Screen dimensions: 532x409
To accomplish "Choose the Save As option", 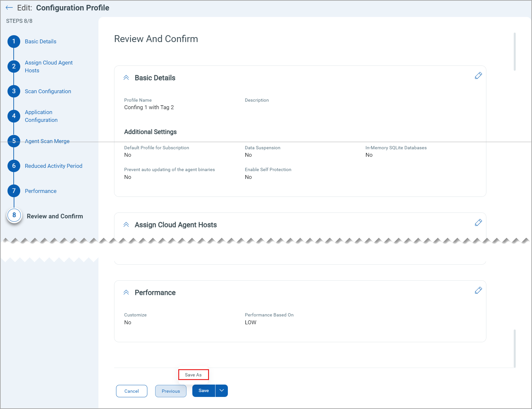I will [193, 375].
